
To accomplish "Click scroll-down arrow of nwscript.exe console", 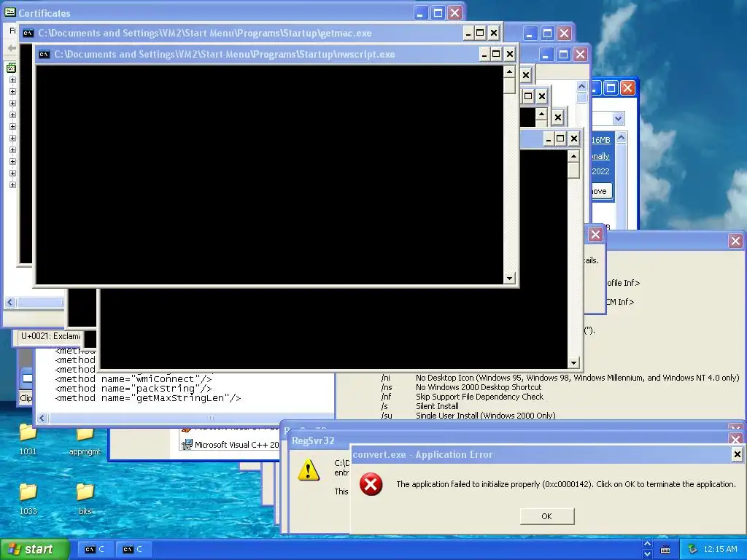I will pyautogui.click(x=509, y=278).
